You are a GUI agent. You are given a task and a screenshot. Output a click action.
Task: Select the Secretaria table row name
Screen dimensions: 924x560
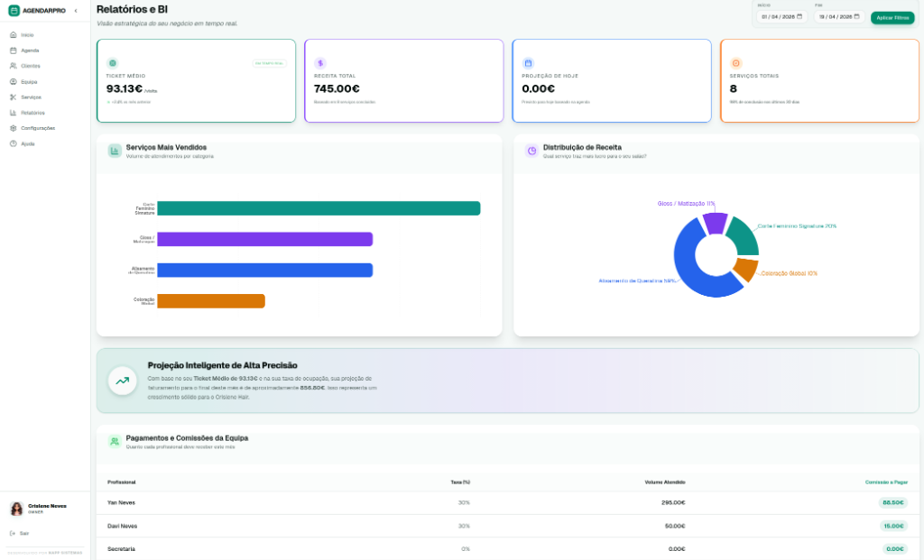122,549
